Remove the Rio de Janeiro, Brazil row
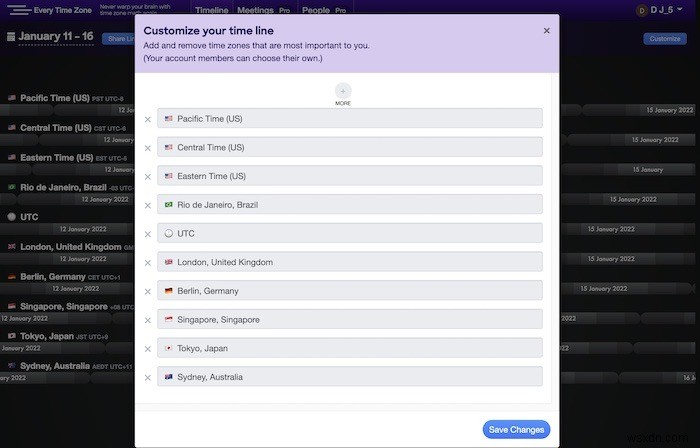Screen dimensions: 700x448 pyautogui.click(x=148, y=205)
